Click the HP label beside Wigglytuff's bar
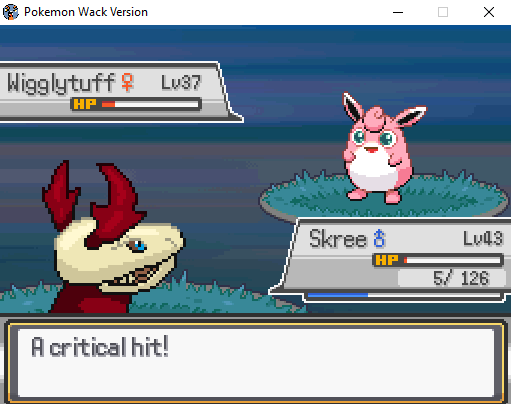This screenshot has width=511, height=404. point(85,104)
